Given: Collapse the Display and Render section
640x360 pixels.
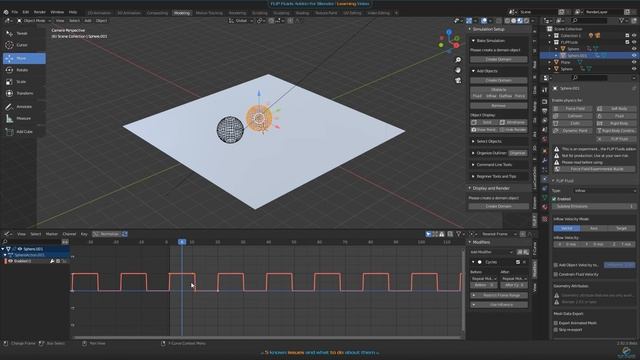Looking at the screenshot, I should click(x=470, y=188).
